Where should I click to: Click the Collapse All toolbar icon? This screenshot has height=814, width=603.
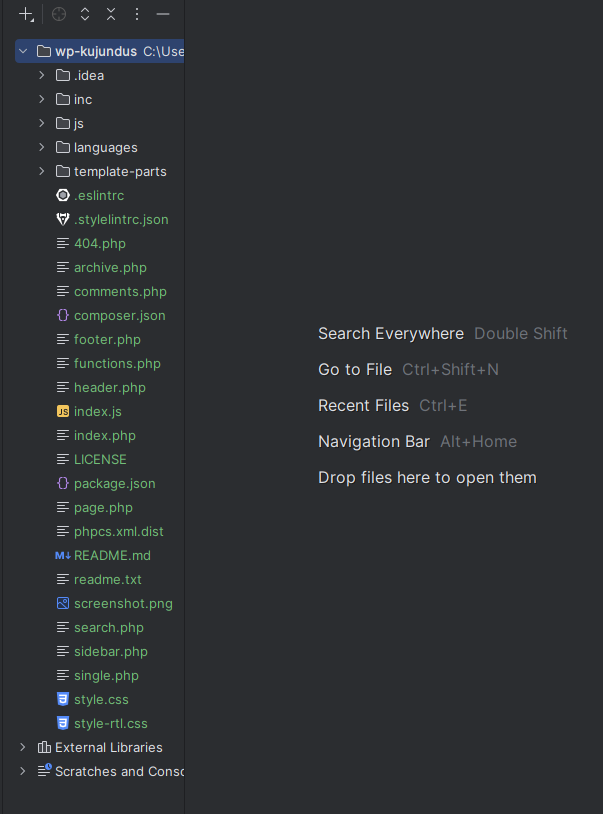click(x=111, y=14)
